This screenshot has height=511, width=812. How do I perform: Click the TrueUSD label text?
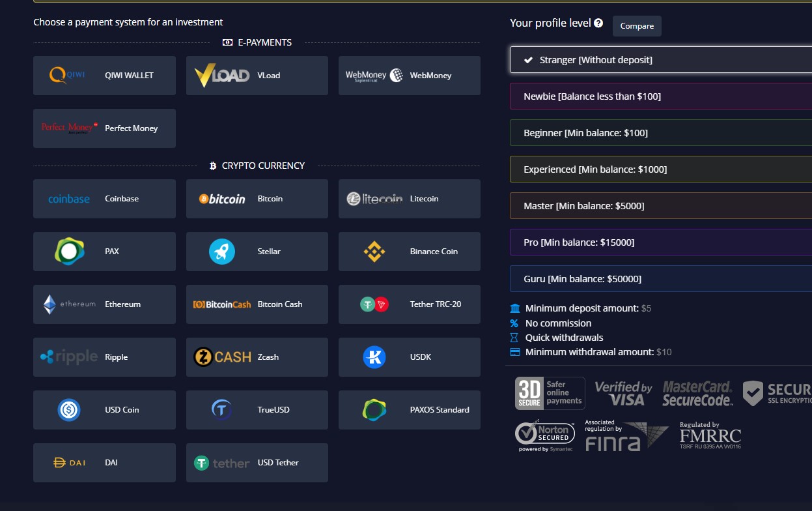click(x=273, y=410)
